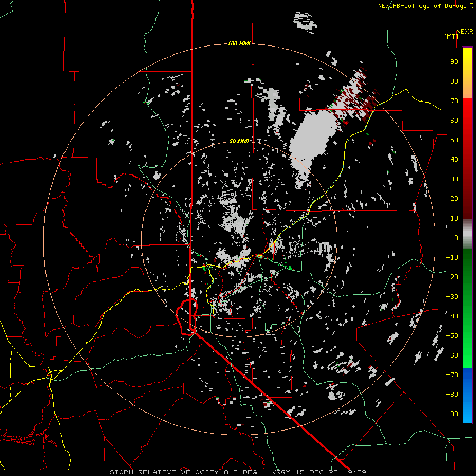The width and height of the screenshot is (476, 476).
Task: Click the 30 value on the velocity scale
Action: pyautogui.click(x=454, y=179)
